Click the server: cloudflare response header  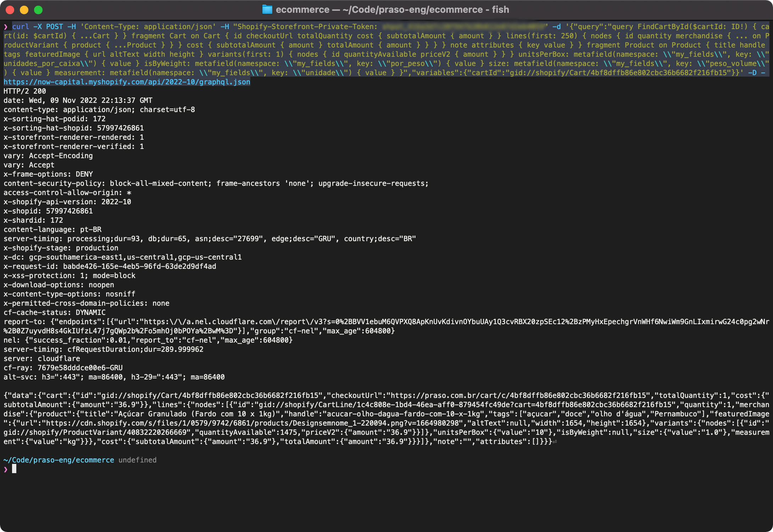pos(42,358)
